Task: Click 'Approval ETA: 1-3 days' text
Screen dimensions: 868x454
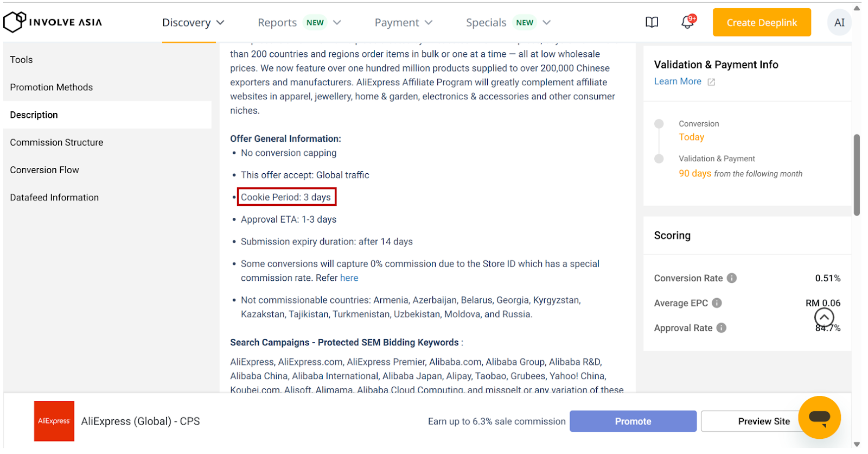Action: [289, 219]
